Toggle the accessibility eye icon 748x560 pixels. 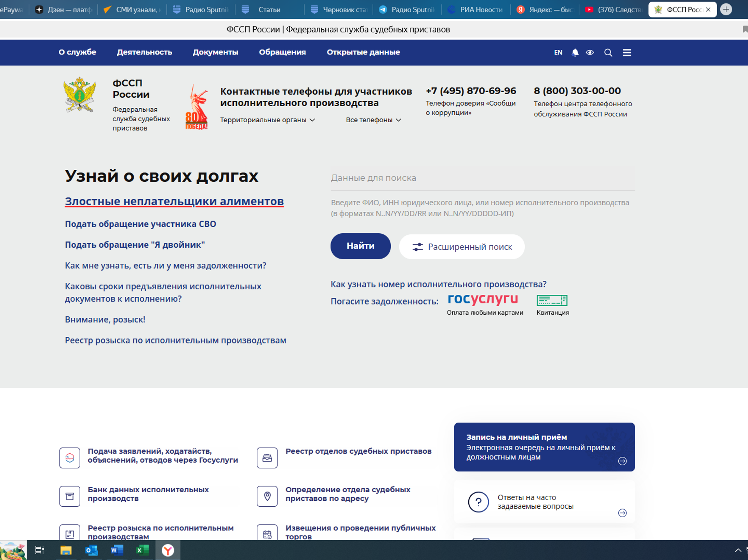pyautogui.click(x=590, y=53)
